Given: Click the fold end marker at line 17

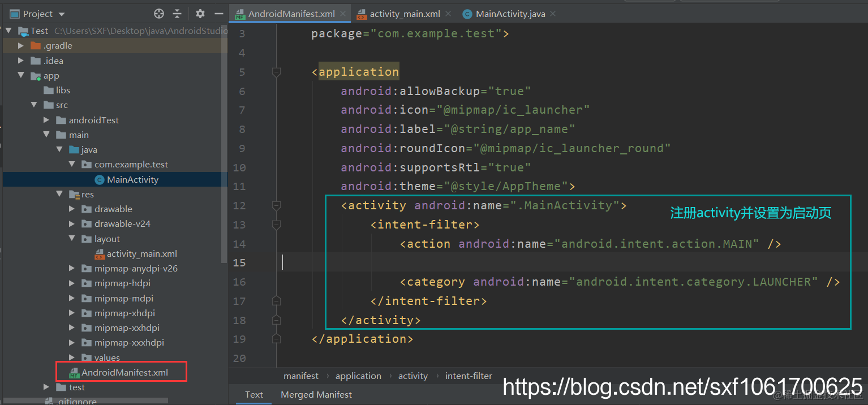Looking at the screenshot, I should (x=276, y=300).
